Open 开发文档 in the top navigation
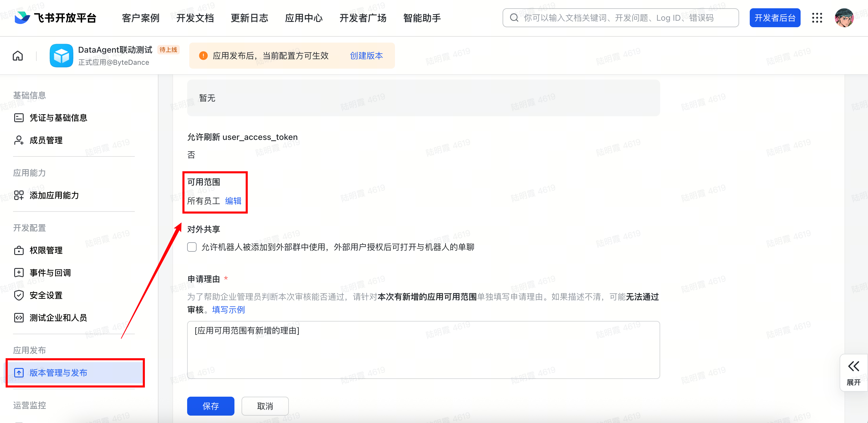 pos(195,18)
